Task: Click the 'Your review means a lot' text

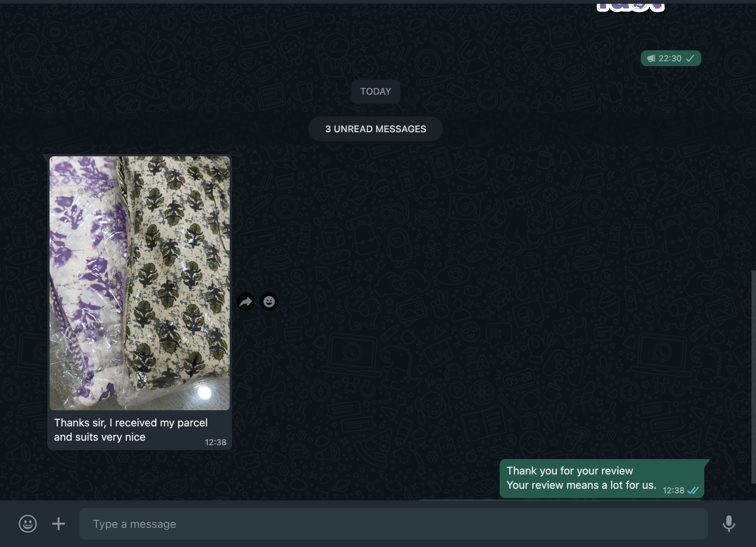Action: (x=581, y=485)
